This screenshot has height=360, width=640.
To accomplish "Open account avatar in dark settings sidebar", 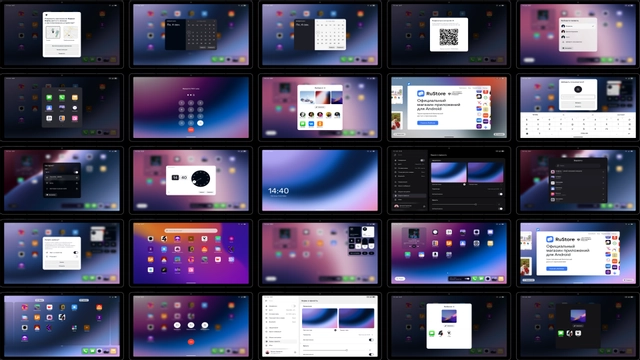I will pos(396,207).
